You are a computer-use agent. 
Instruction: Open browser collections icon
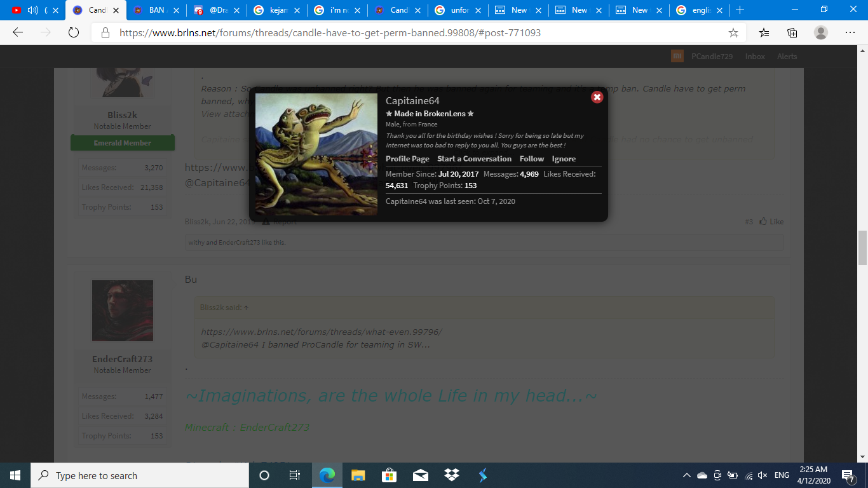pos(792,32)
